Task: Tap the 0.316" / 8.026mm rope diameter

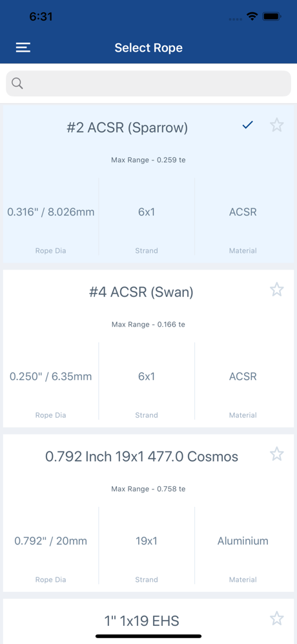Action: click(51, 212)
